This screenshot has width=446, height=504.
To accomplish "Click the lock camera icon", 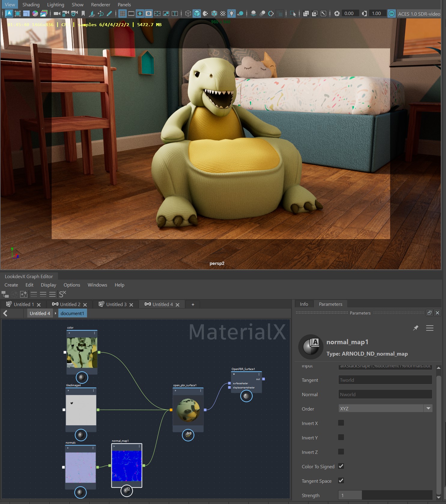I will click(x=65, y=14).
